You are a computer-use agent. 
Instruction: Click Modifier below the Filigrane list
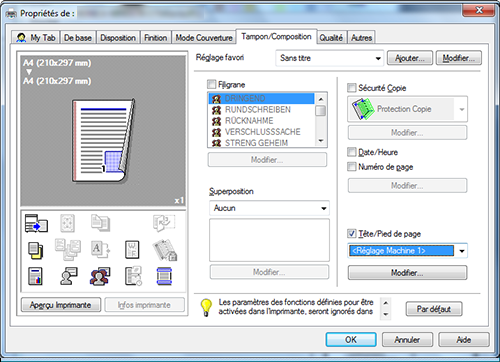(x=267, y=160)
